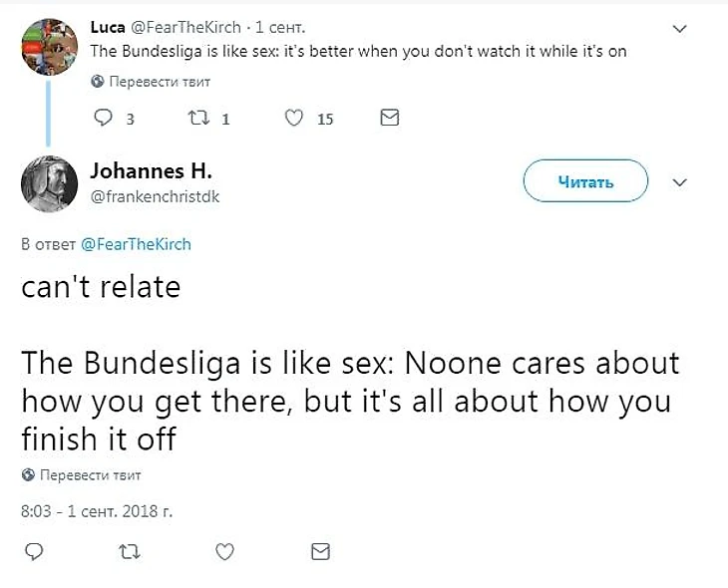728x588 pixels.
Task: Open Luca's profile picture
Action: pos(49,45)
